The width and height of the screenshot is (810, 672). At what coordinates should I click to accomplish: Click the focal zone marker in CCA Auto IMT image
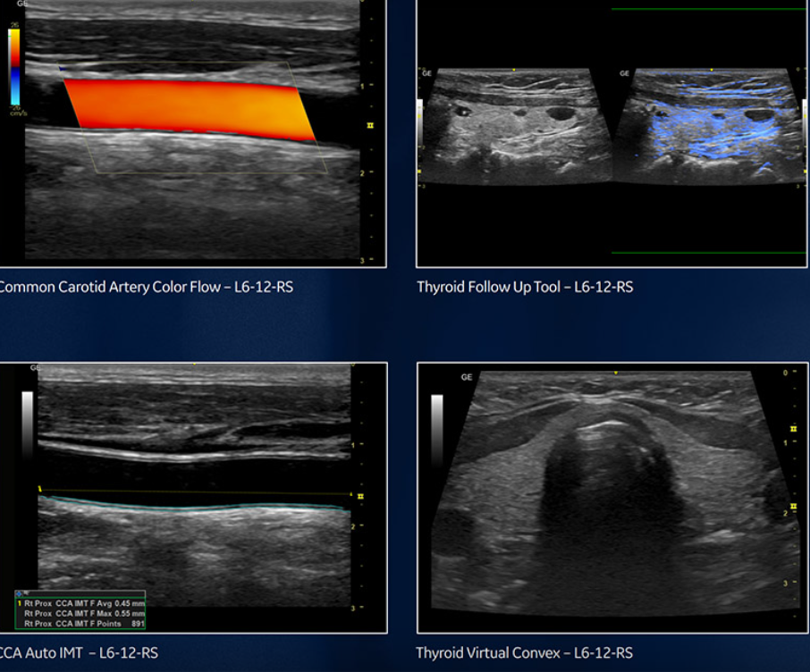[x=360, y=495]
